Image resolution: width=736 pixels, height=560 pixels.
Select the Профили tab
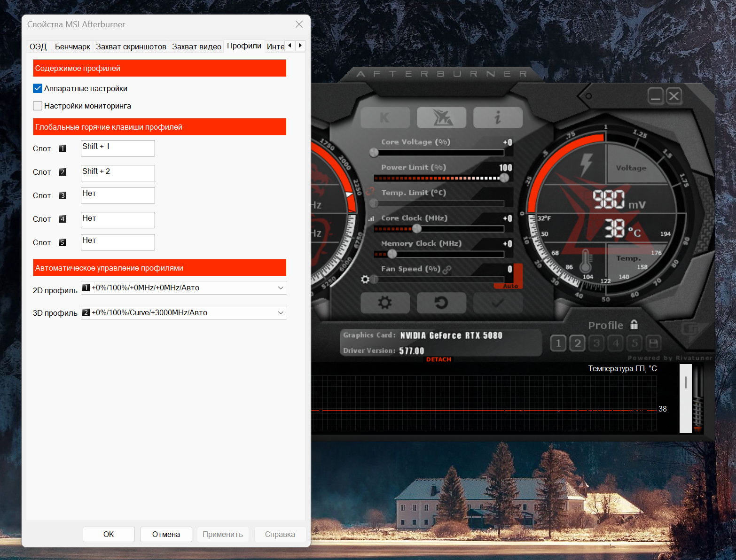point(244,46)
